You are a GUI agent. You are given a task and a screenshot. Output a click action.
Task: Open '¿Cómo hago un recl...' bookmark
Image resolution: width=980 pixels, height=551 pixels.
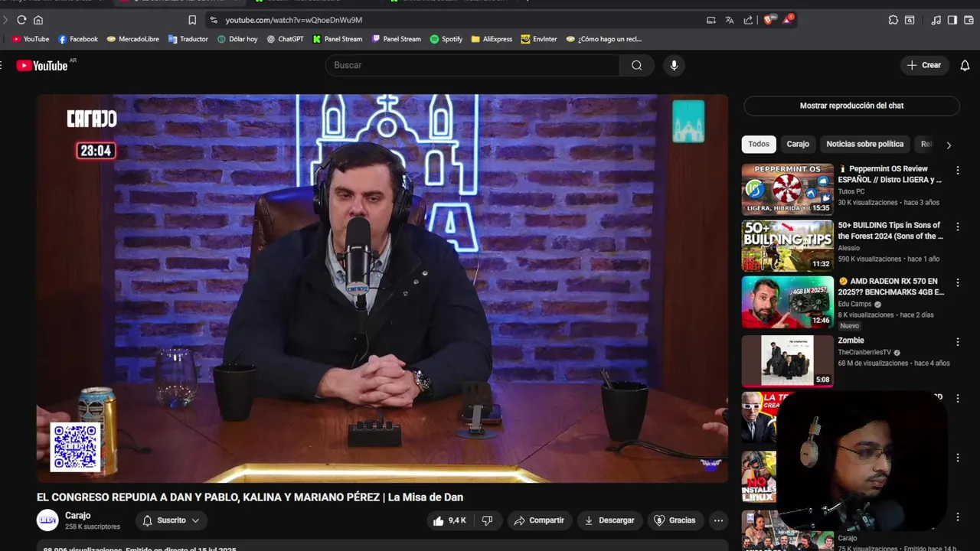pyautogui.click(x=603, y=39)
